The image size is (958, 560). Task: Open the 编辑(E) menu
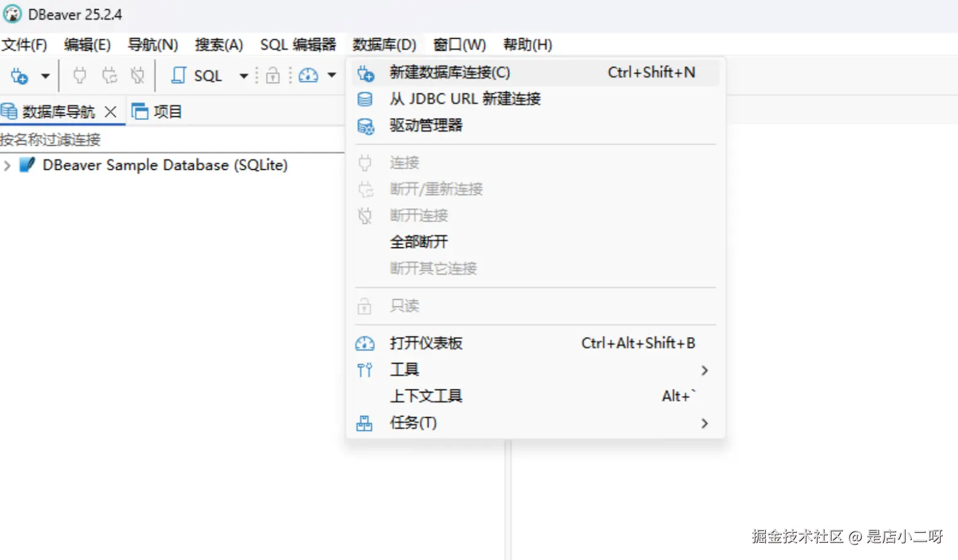(x=87, y=45)
